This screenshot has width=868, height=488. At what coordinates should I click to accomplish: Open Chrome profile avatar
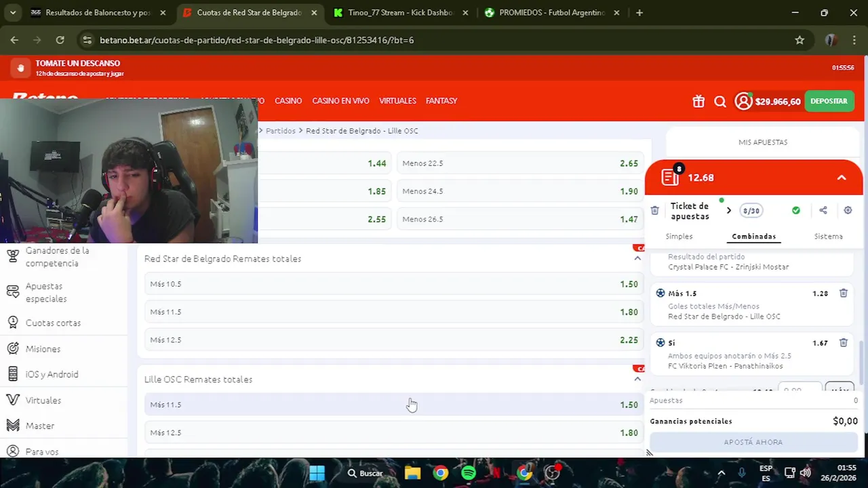[831, 40]
